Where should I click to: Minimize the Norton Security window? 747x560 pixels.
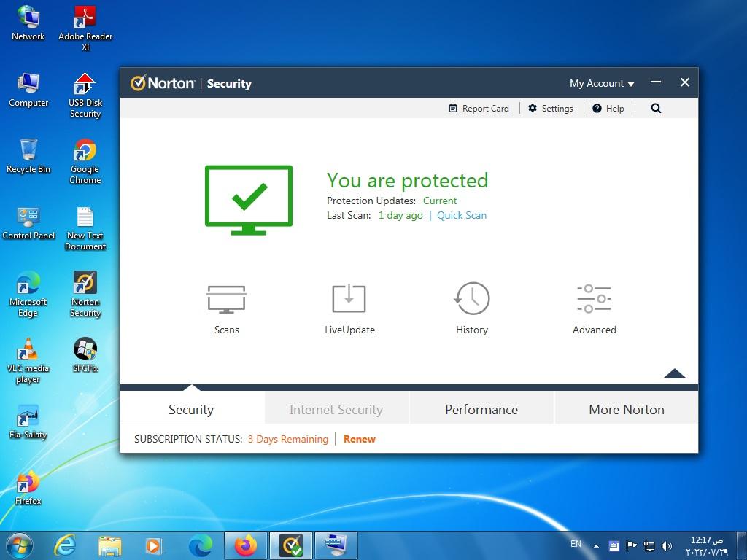(x=656, y=82)
